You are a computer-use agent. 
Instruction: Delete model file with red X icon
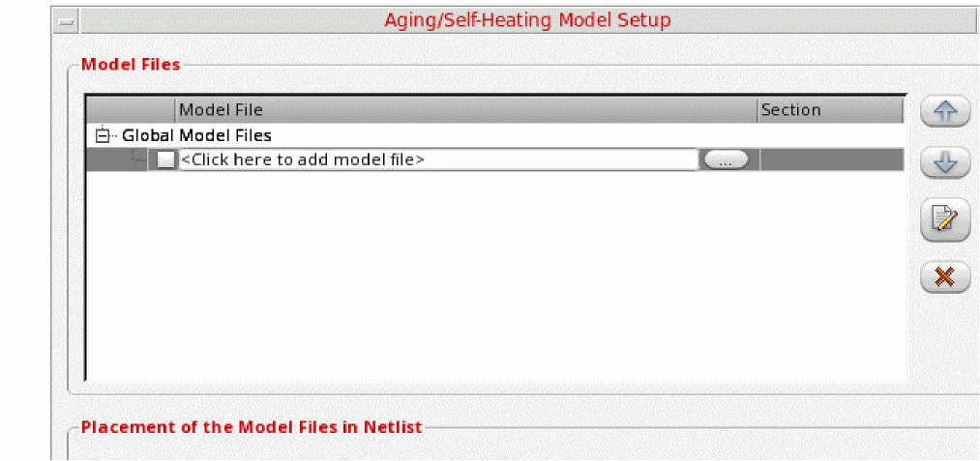[944, 277]
